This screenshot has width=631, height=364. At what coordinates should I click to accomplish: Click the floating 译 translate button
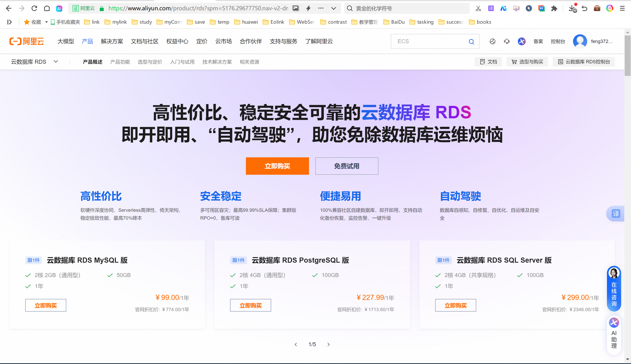615,214
